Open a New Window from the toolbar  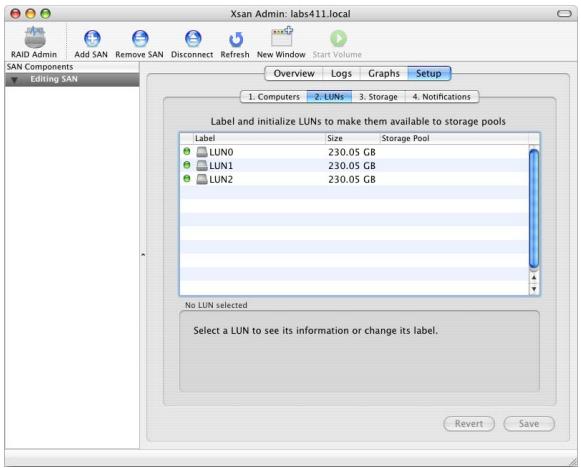282,36
